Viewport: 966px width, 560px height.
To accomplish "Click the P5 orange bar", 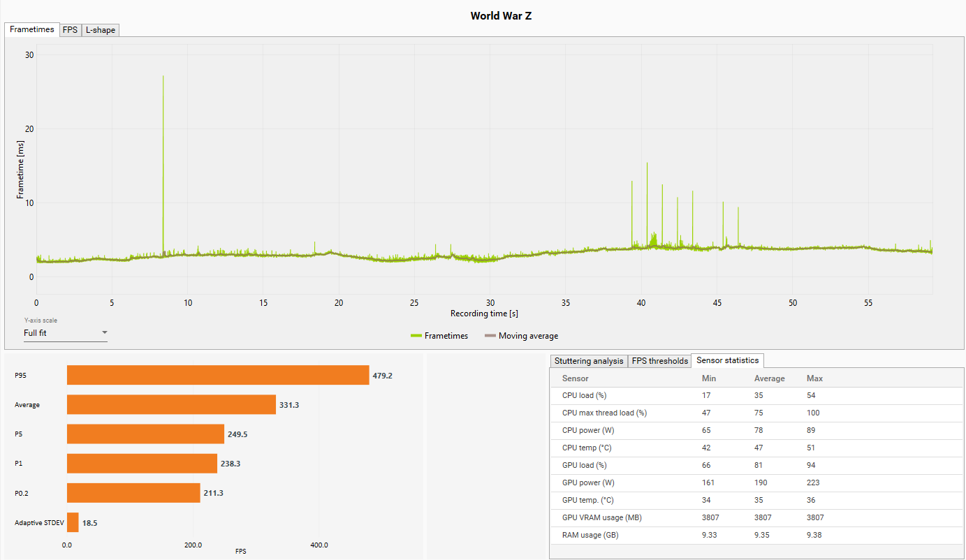I will tap(145, 434).
